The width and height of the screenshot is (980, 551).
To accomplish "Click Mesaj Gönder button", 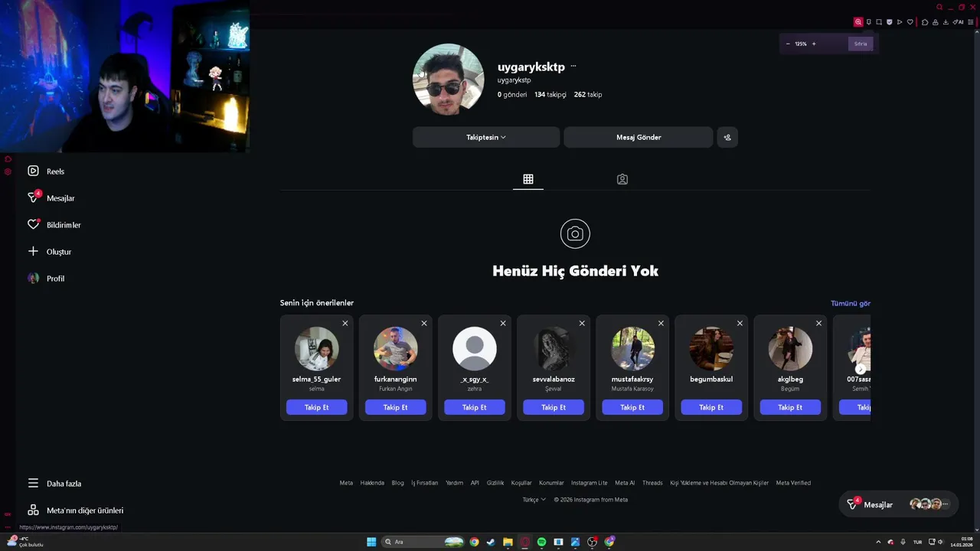I will (639, 137).
